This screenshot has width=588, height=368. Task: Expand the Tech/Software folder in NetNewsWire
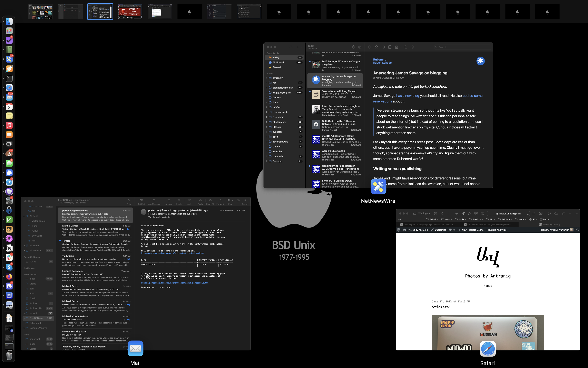click(267, 142)
